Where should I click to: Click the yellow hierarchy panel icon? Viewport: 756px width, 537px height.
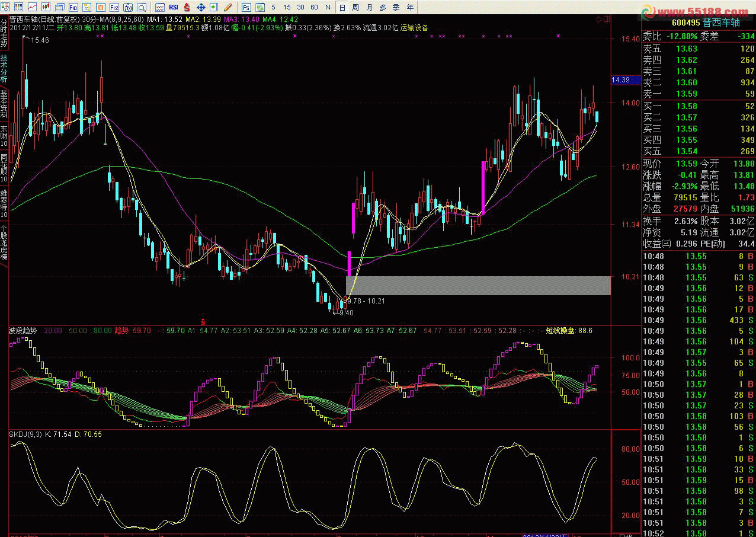coord(87,7)
